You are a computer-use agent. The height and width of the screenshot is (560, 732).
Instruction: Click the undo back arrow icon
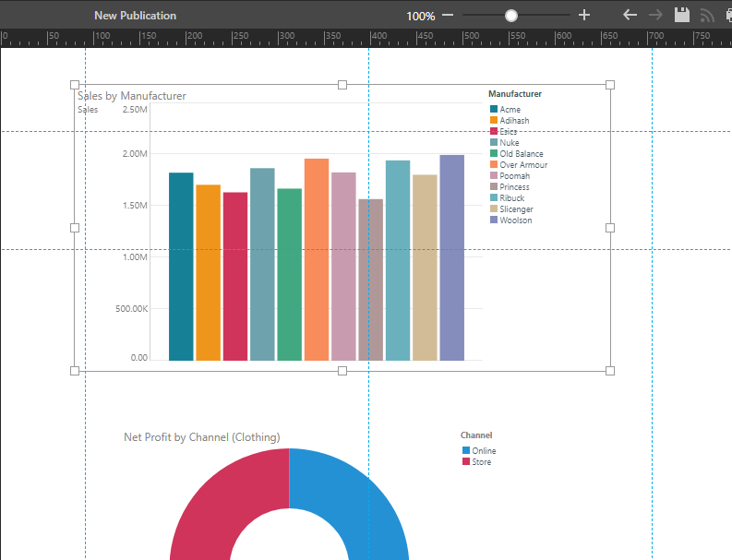[x=630, y=16]
